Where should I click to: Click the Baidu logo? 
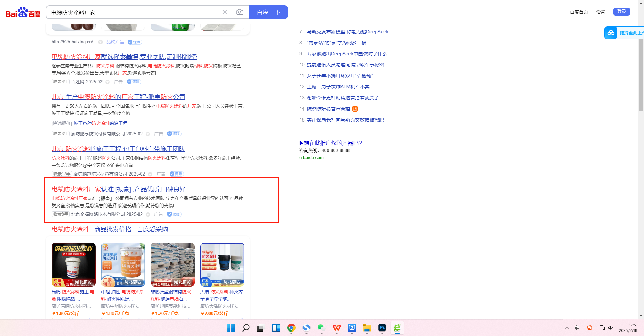point(23,12)
